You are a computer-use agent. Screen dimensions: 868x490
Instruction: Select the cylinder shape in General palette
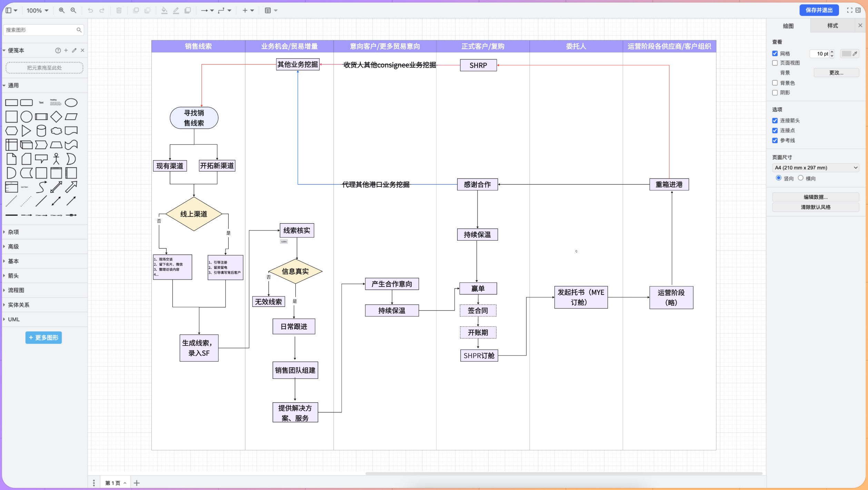41,131
